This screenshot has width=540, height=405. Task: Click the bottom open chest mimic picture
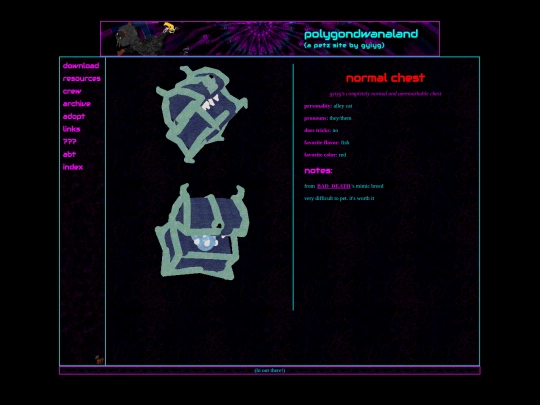pos(202,231)
